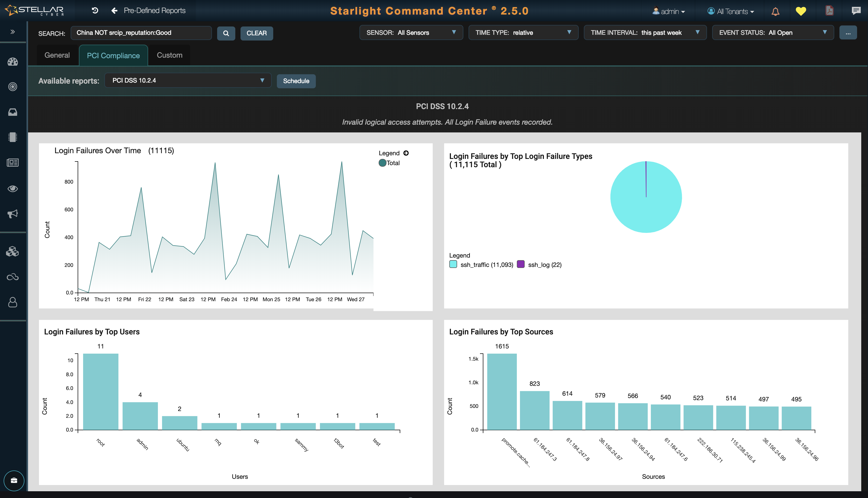Open the admin user menu
Screen dimensions: 868x498
[669, 11]
